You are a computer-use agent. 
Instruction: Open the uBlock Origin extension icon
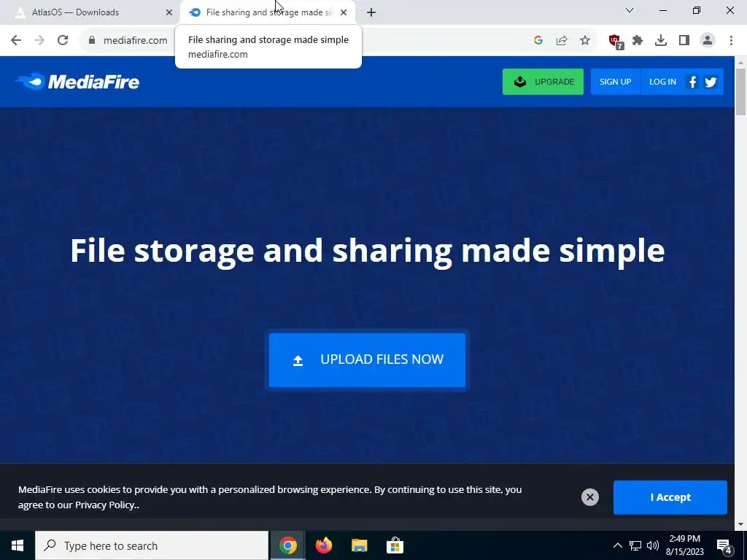[616, 42]
